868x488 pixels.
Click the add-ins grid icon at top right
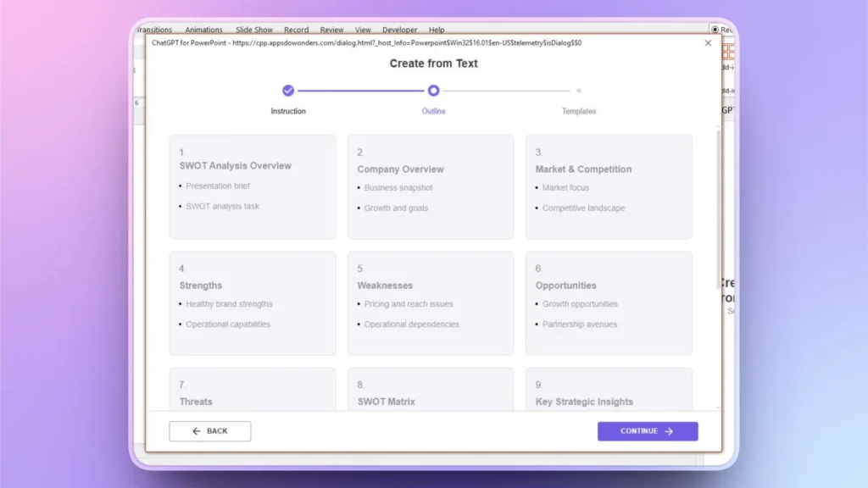727,51
